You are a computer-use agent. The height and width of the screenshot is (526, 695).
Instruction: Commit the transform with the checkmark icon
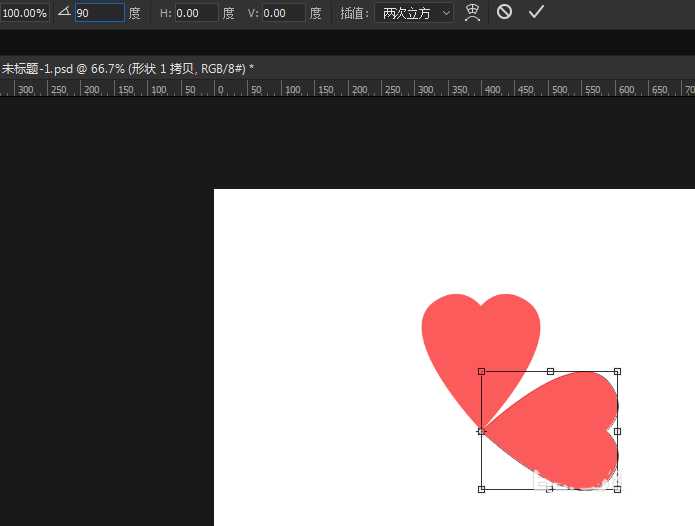(536, 12)
